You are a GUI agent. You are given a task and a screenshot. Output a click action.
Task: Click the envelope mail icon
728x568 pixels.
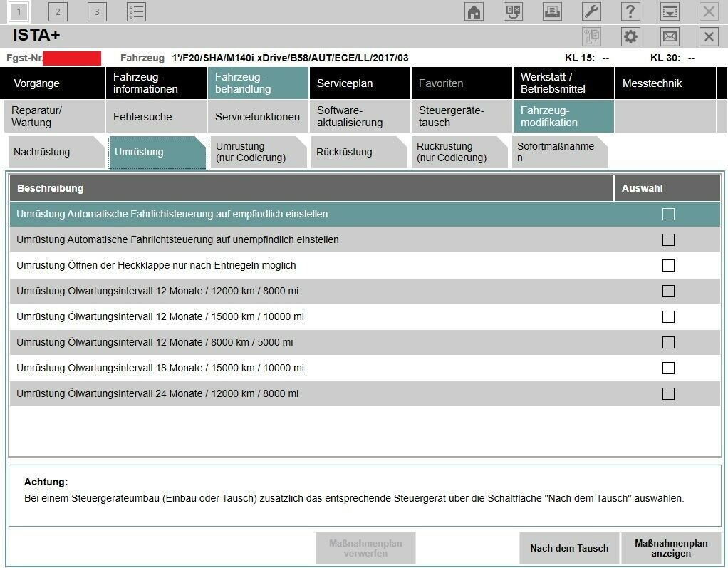(x=670, y=37)
